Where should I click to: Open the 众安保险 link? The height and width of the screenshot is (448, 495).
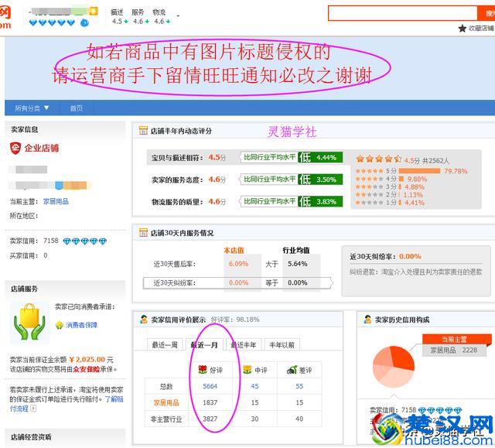click(87, 369)
